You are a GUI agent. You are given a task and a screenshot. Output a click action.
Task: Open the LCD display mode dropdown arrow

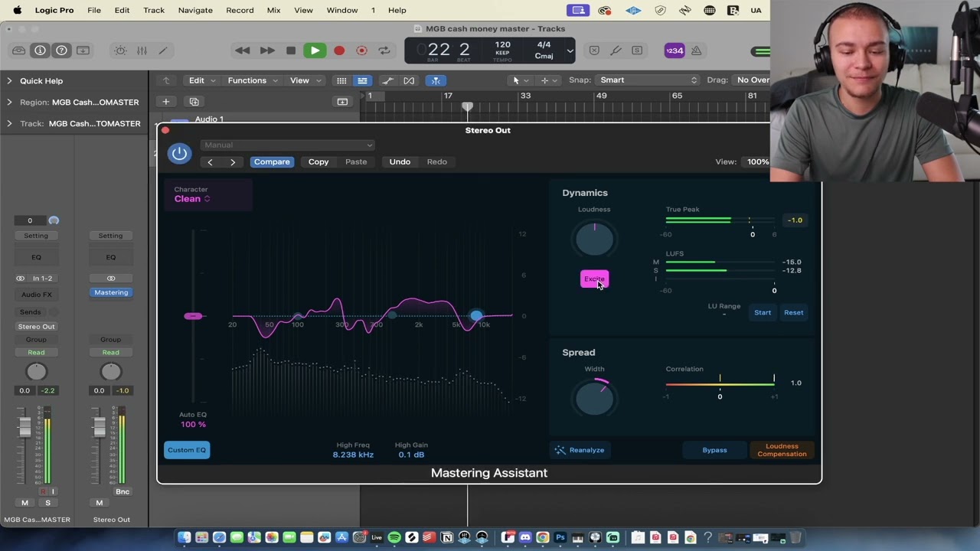570,51
